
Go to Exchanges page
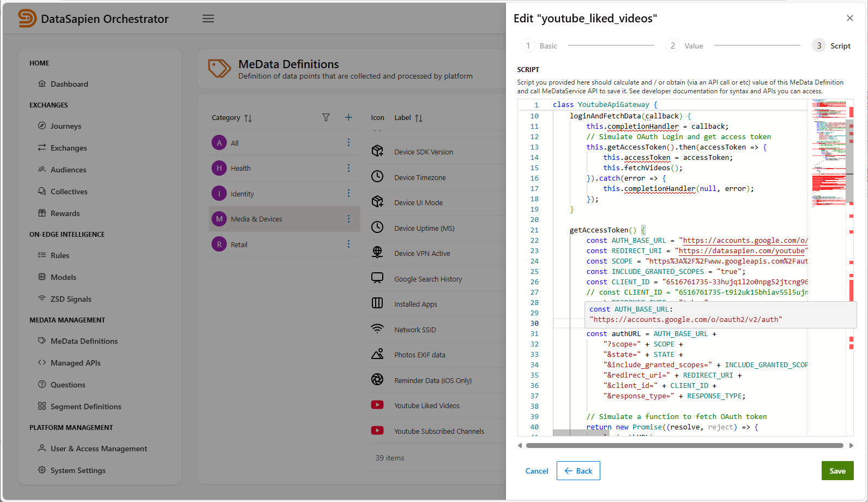click(69, 148)
